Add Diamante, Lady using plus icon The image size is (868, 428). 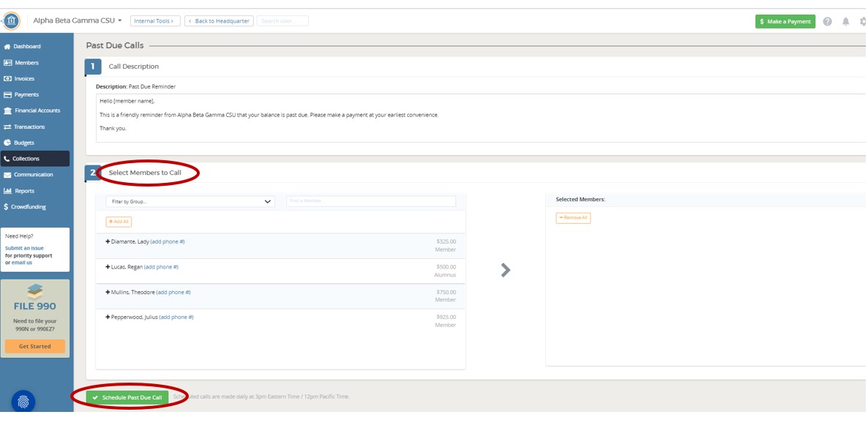click(x=108, y=241)
